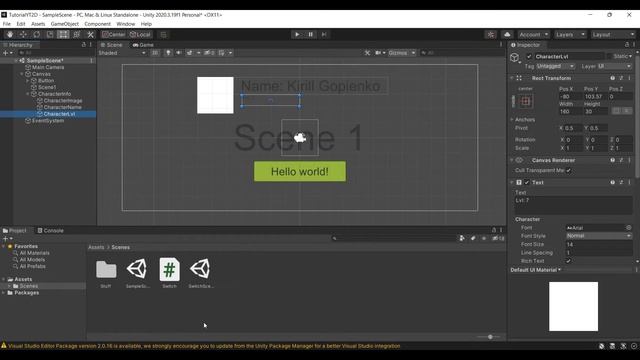Open scene camera settings
The image size is (640, 360).
click(380, 53)
